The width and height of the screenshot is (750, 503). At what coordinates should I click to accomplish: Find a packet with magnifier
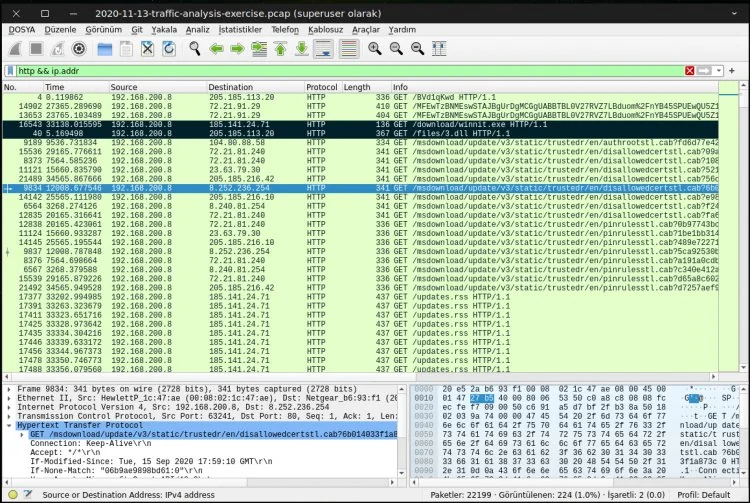click(195, 49)
